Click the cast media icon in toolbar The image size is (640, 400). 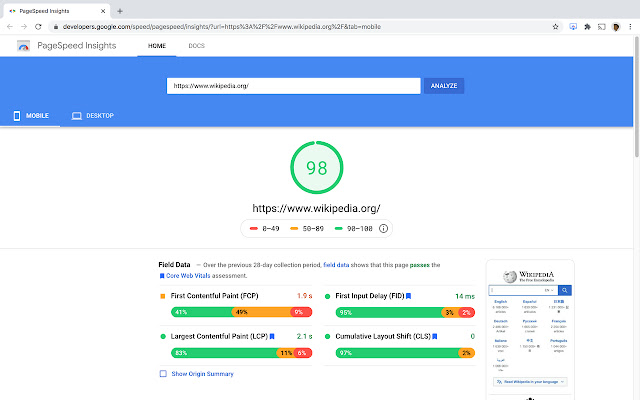(x=602, y=27)
